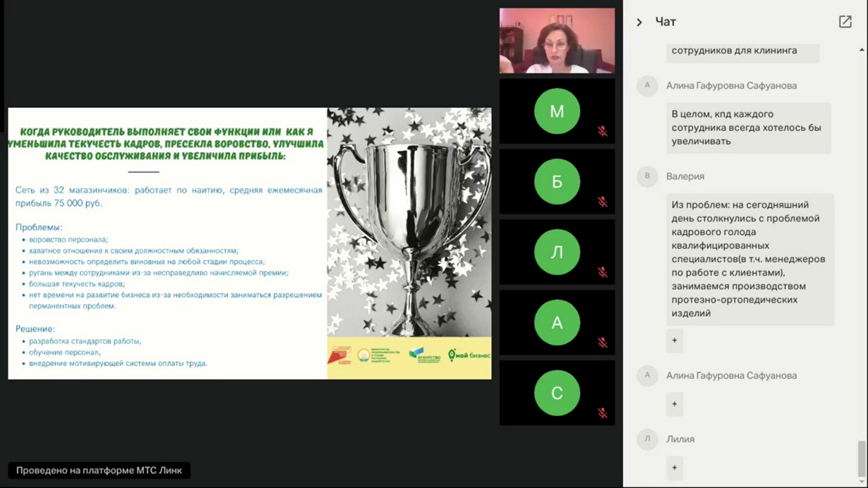Click the avatar beside the 'В целом, кпд' message author
Image resolution: width=868 pixels, height=488 pixels.
click(647, 85)
